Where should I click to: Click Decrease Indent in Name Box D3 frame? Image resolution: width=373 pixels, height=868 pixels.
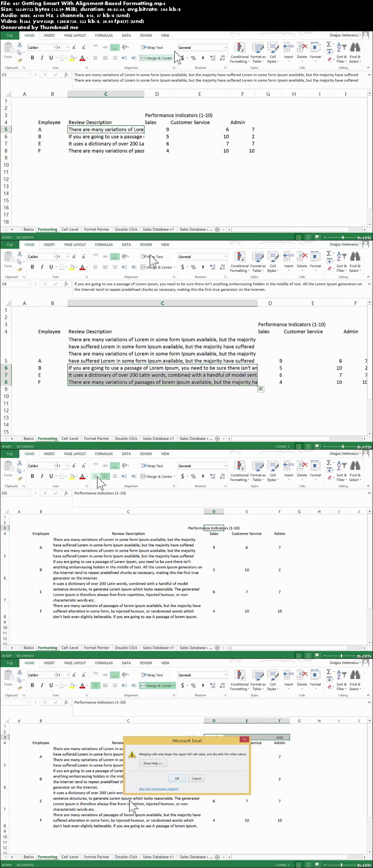tap(124, 476)
